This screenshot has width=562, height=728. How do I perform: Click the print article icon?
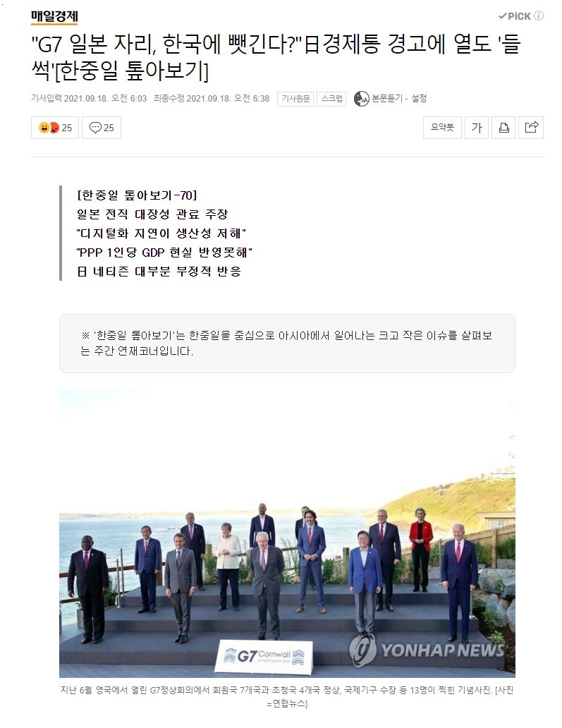click(503, 128)
